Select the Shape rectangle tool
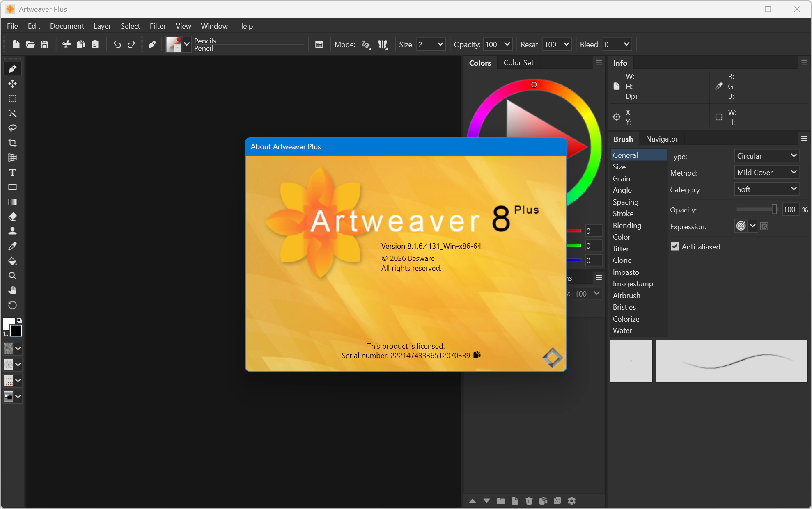Viewport: 812px width, 509px height. pyautogui.click(x=12, y=187)
